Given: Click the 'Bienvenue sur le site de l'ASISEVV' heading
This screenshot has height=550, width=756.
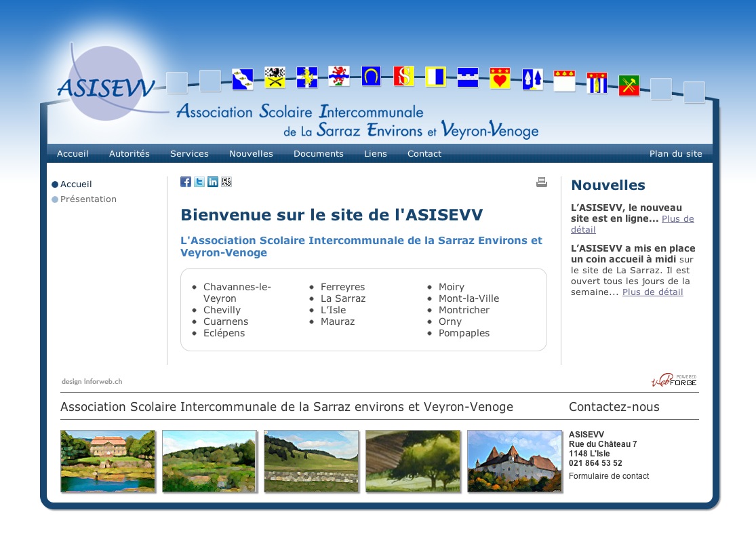Looking at the screenshot, I should [x=332, y=215].
